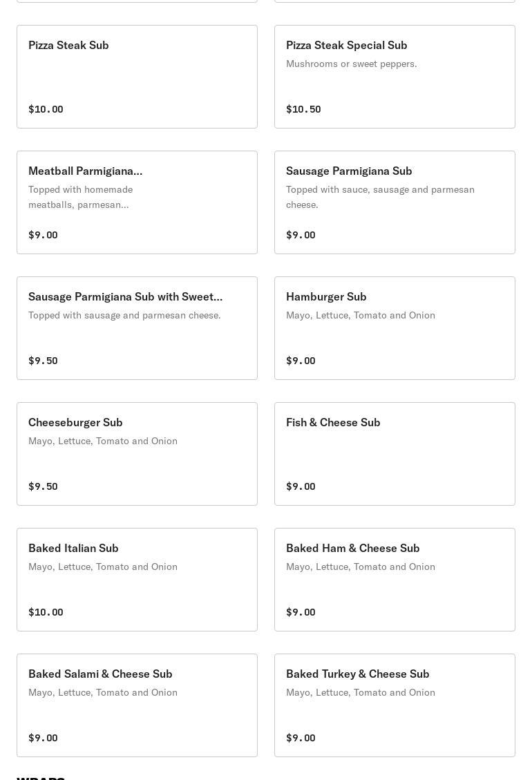Open the Baked Salami & Cheese Sub
The width and height of the screenshot is (532, 780).
[x=137, y=705]
